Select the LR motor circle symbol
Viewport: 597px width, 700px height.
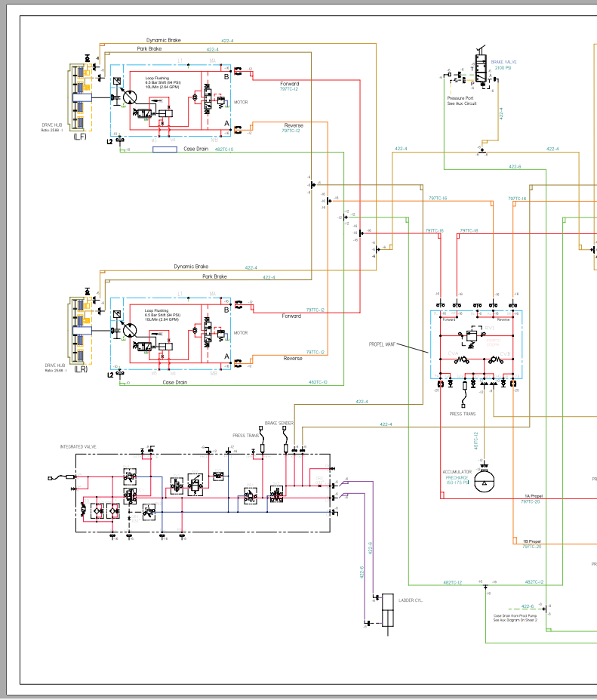[x=128, y=329]
